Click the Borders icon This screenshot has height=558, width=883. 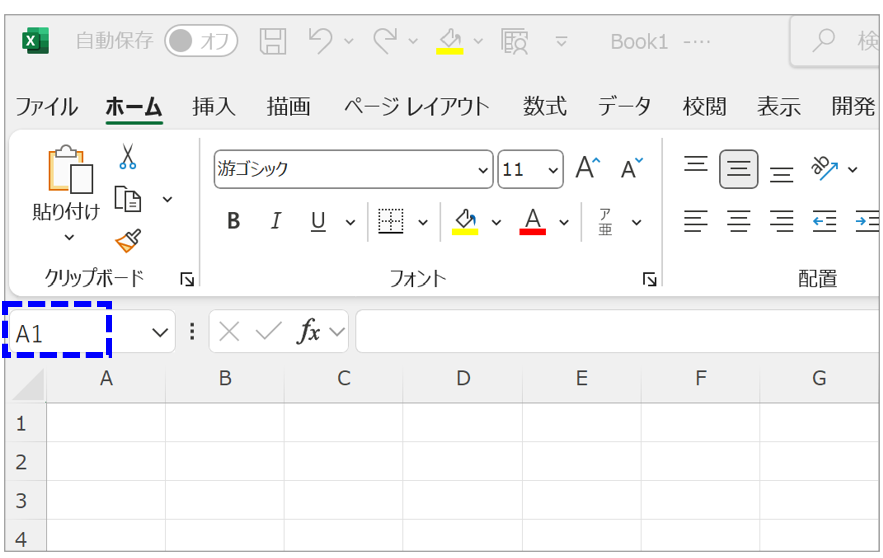tap(391, 221)
